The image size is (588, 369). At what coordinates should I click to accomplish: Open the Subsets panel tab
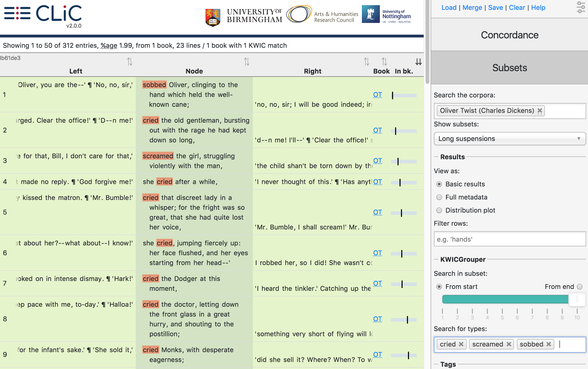(x=509, y=68)
